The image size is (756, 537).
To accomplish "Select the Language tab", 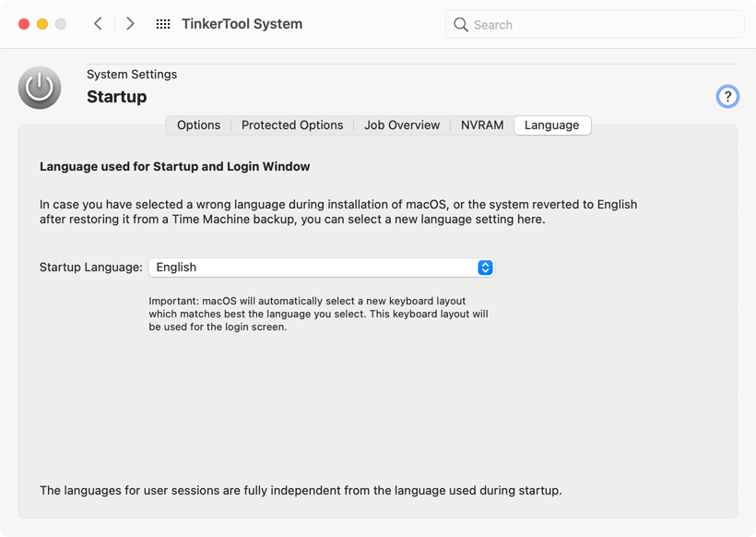I will (x=552, y=125).
